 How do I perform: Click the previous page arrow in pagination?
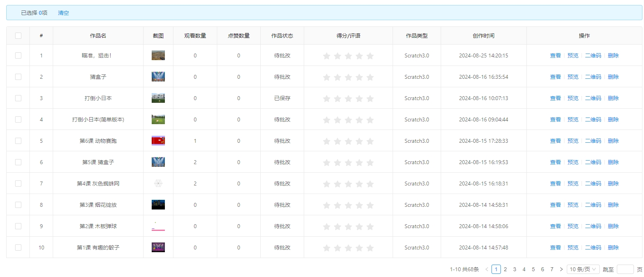tap(486, 269)
